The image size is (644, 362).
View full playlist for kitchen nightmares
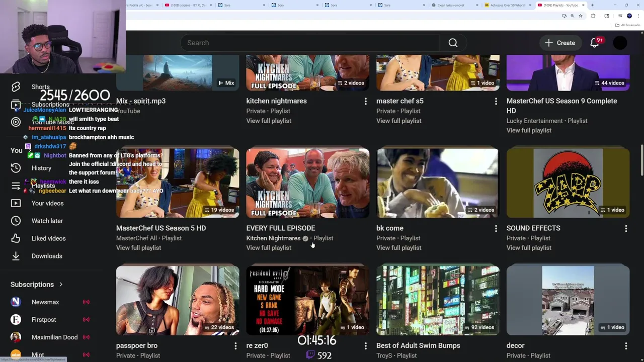pos(269,121)
